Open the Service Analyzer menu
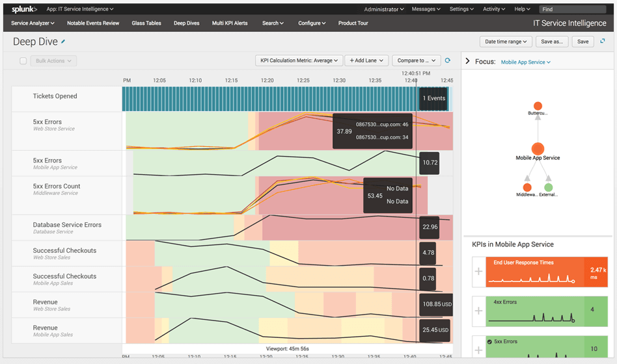 tap(33, 23)
